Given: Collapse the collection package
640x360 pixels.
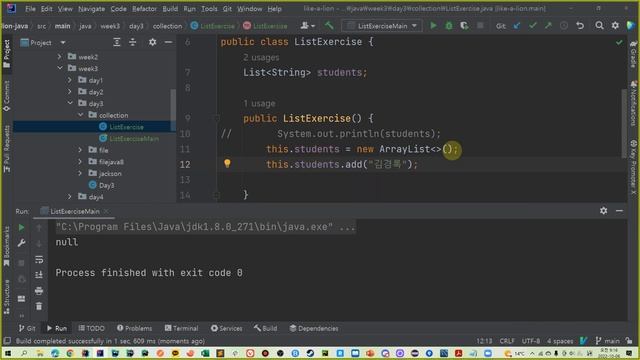Looking at the screenshot, I should pos(81,115).
